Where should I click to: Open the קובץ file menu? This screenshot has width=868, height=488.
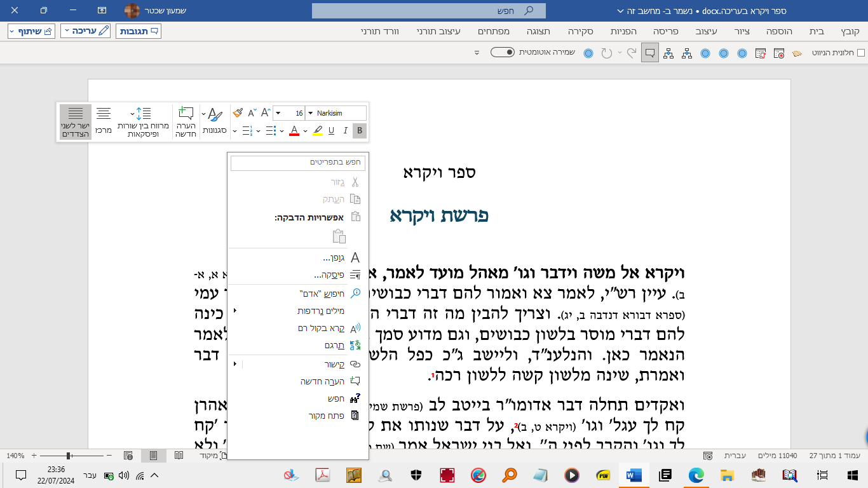[x=850, y=30]
